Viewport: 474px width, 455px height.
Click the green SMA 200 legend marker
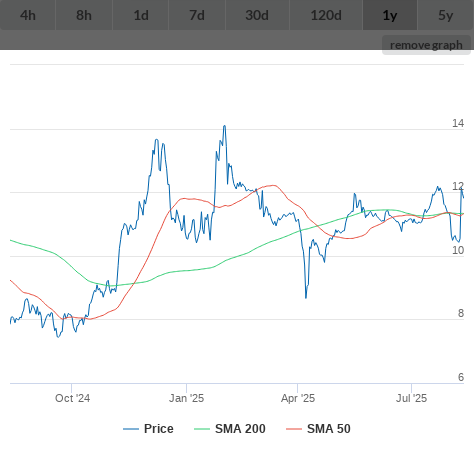(x=202, y=429)
